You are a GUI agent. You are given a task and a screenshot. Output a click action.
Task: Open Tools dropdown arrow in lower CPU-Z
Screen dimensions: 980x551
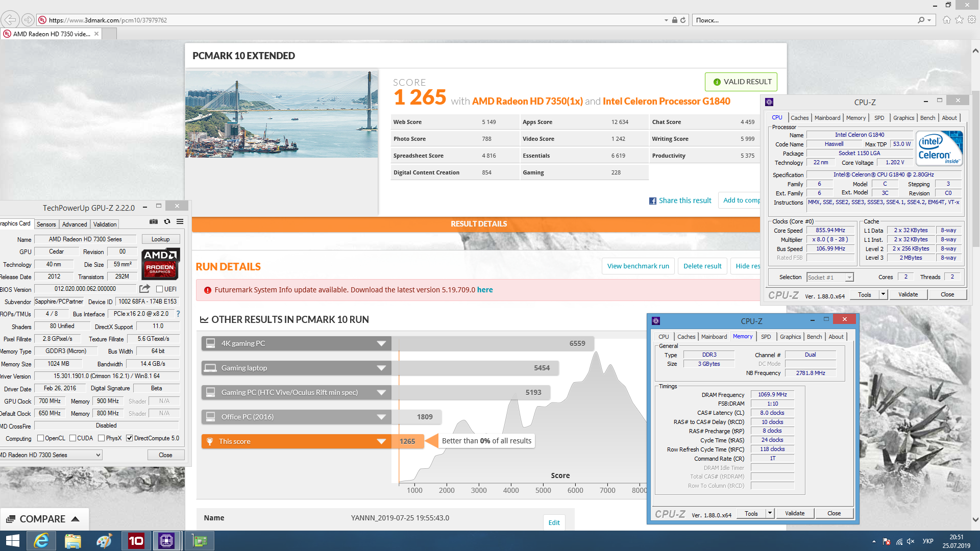(770, 513)
